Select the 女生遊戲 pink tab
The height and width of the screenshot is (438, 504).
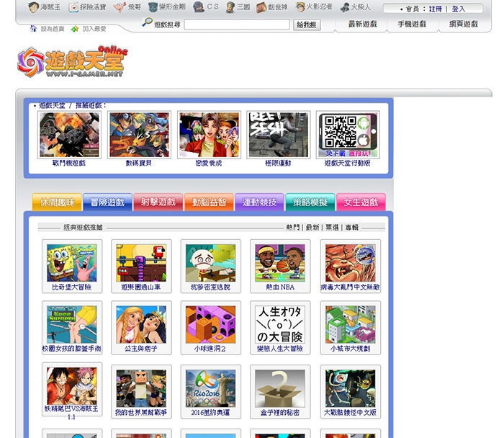tap(361, 202)
